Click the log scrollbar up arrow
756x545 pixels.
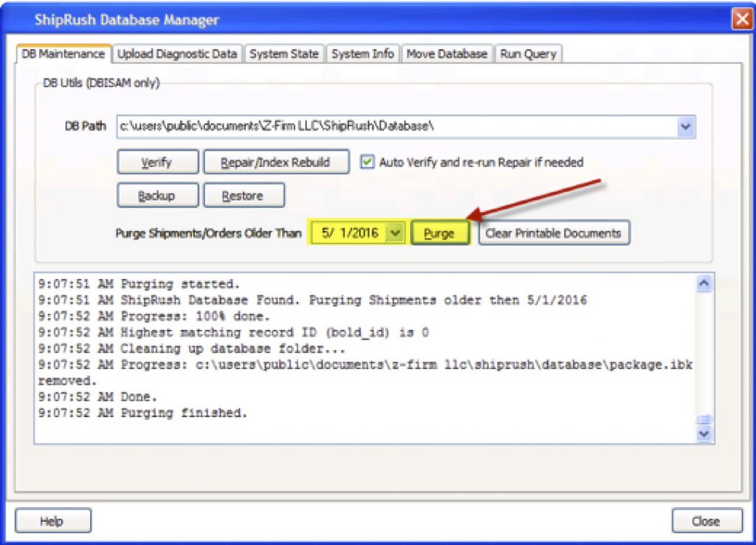coord(704,283)
